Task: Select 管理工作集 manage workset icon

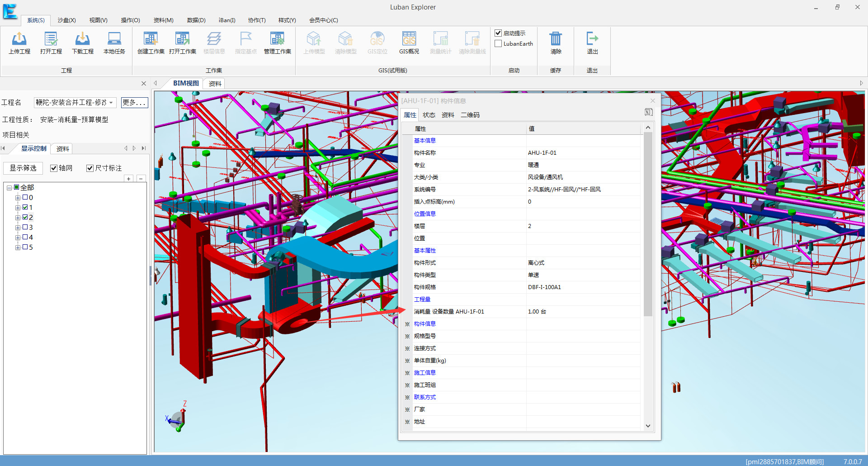Action: point(277,39)
